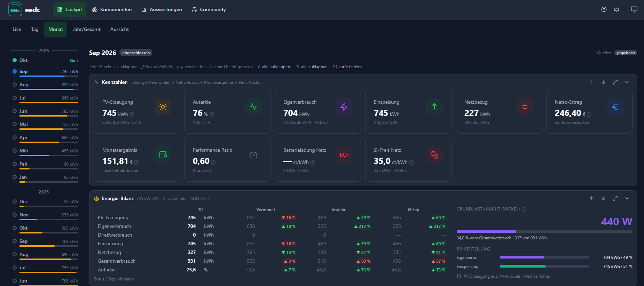Select Aug 2026 in month list
The height and width of the screenshot is (286, 644).
tap(45, 86)
